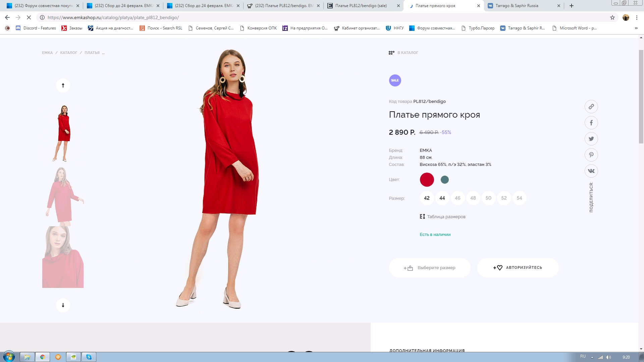Share the product on Facebook

[591, 123]
